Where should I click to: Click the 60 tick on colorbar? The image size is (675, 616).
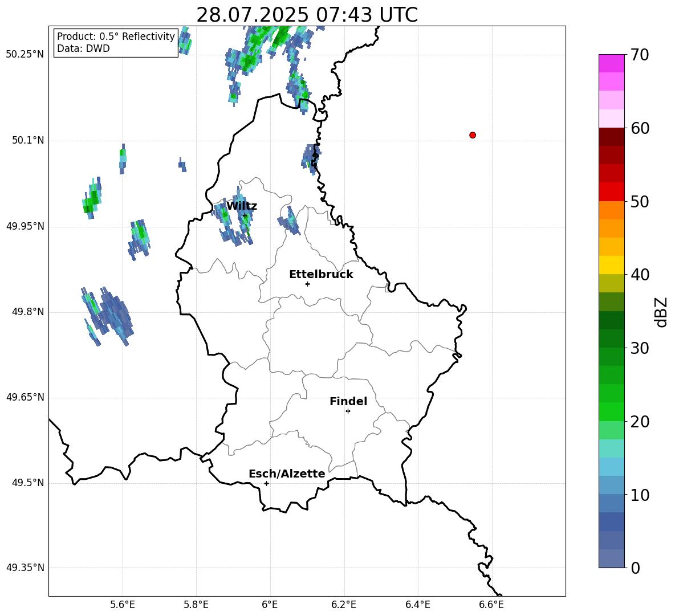tap(640, 128)
